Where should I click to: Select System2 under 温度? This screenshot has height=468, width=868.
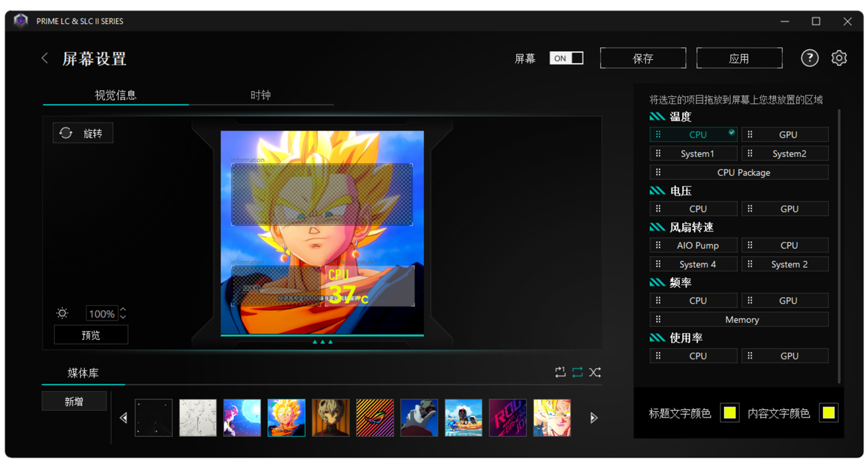tap(785, 154)
